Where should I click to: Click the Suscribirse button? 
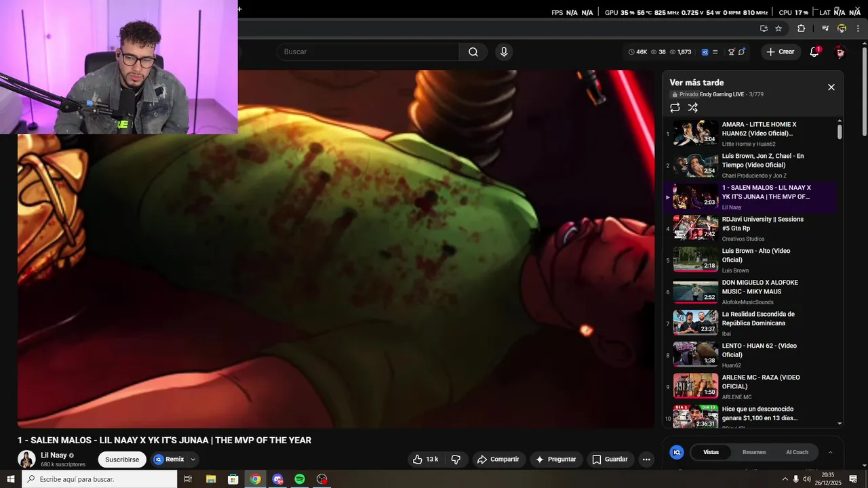tap(122, 460)
